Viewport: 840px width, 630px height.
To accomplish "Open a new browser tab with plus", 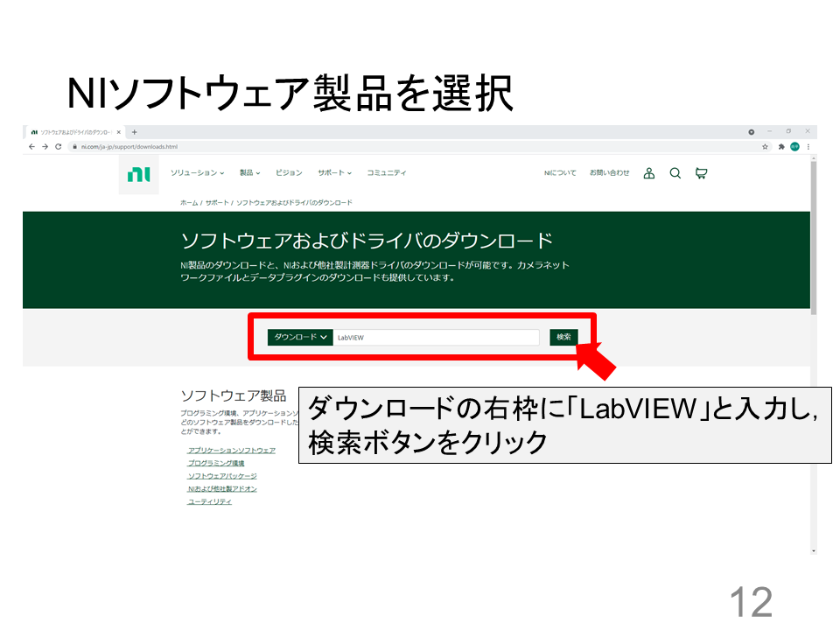I will point(135,132).
